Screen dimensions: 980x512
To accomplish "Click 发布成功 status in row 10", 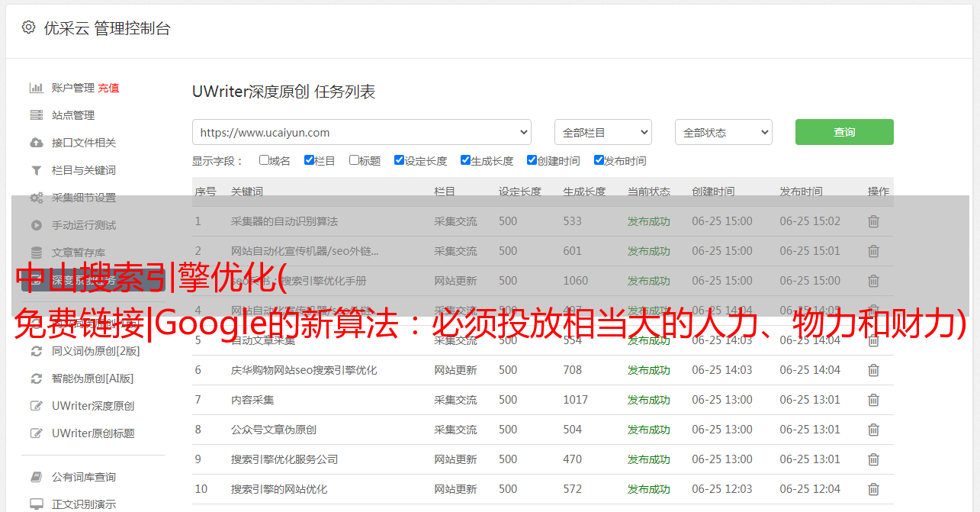I will click(x=649, y=489).
